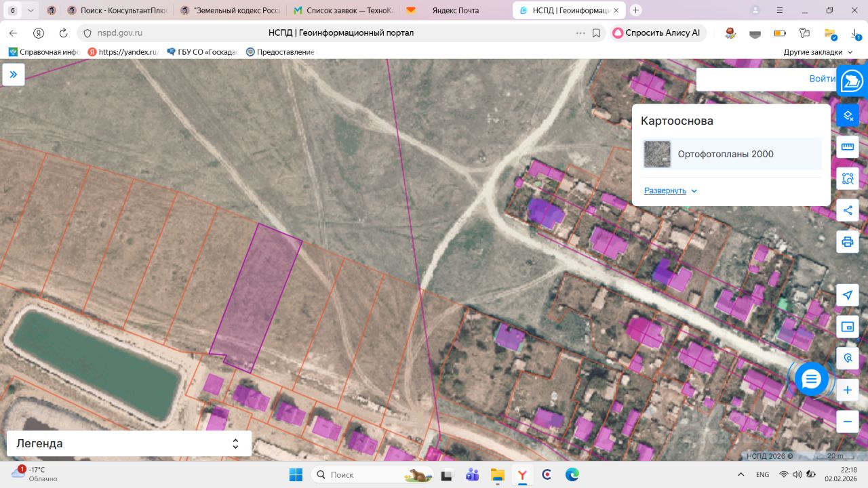
Task: Click the Войти login button
Action: coord(822,79)
